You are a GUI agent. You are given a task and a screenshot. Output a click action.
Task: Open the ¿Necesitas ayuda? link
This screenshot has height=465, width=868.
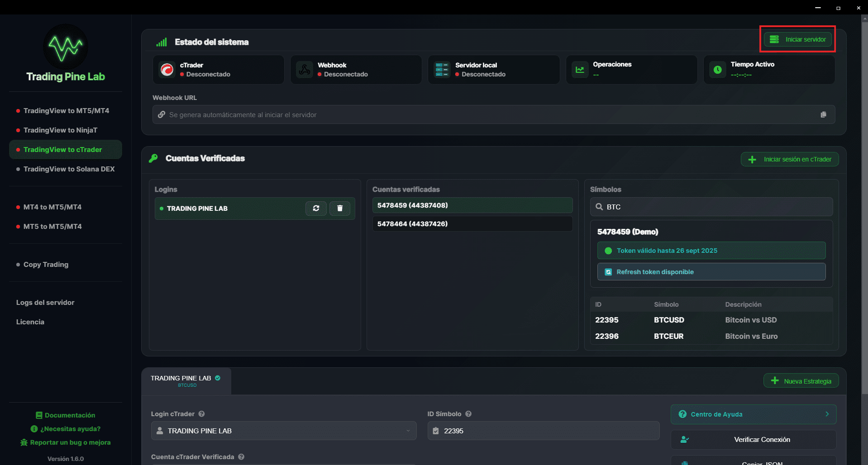65,428
